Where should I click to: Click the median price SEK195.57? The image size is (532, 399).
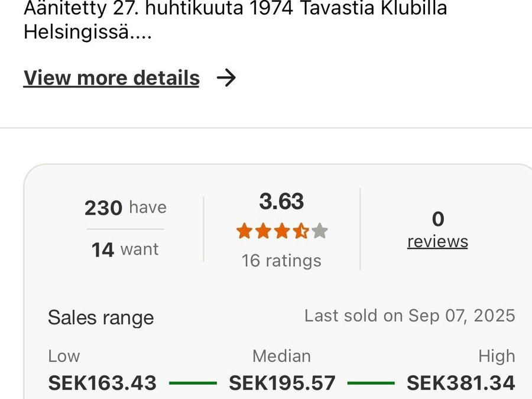(x=282, y=383)
